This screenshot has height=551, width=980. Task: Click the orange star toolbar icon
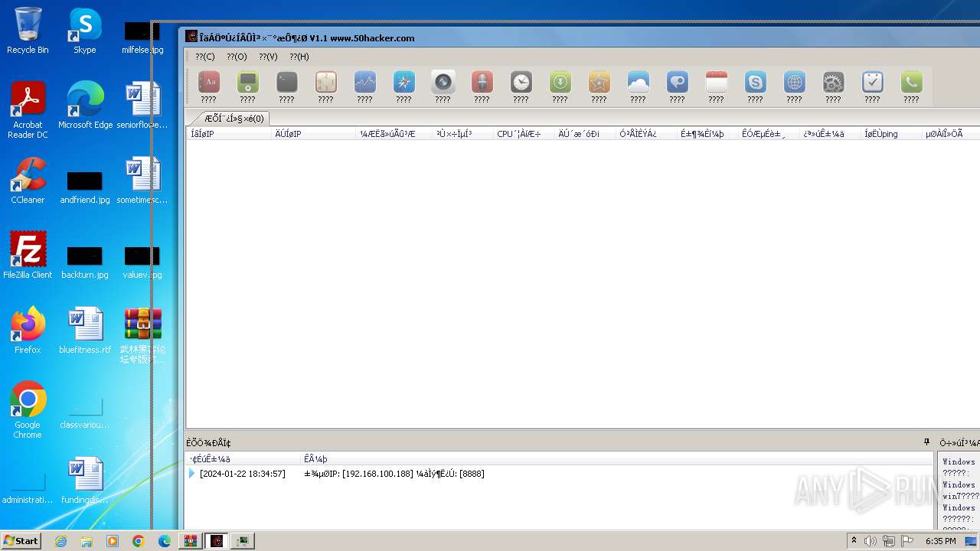point(599,82)
